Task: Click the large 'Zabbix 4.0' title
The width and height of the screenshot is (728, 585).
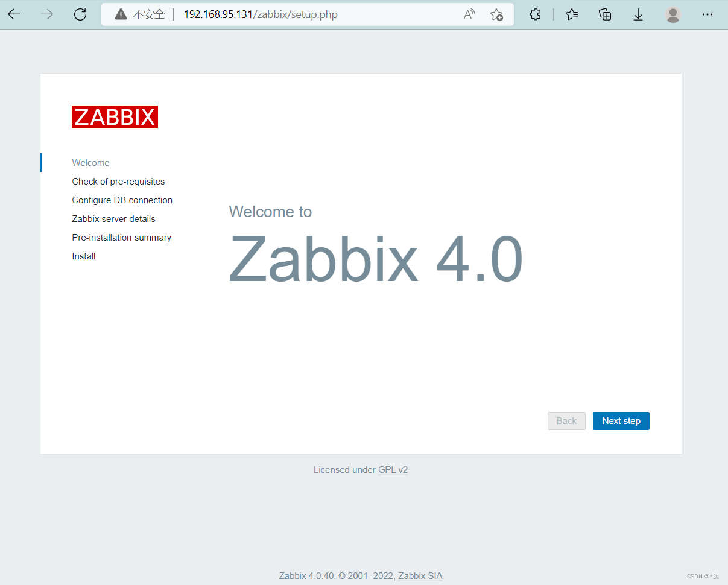Action: pyautogui.click(x=376, y=259)
